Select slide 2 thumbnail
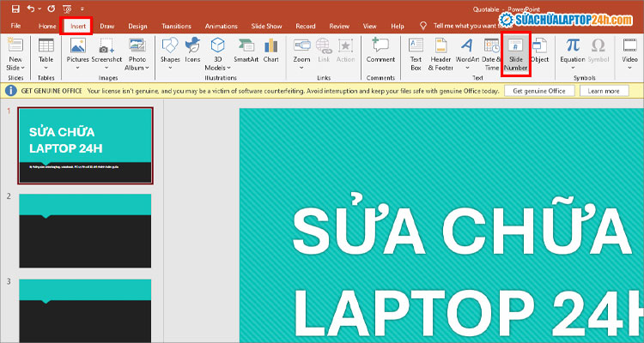 [85, 231]
